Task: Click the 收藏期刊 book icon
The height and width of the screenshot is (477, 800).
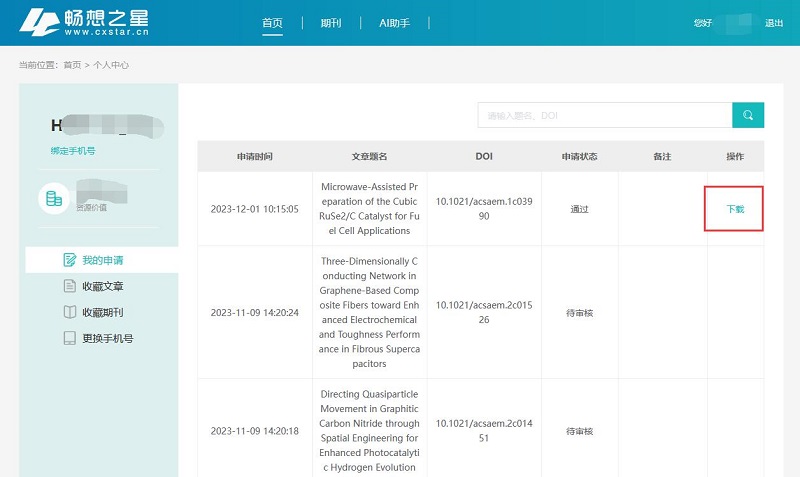Action: 69,312
